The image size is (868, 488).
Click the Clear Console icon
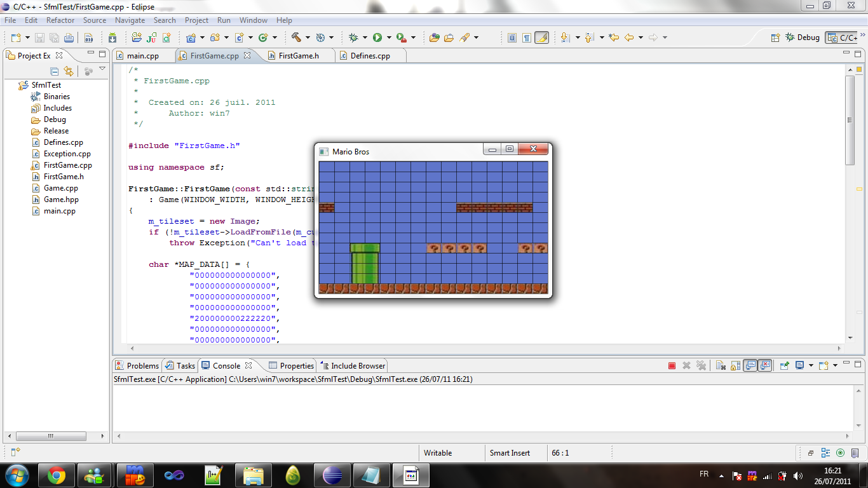pos(721,365)
